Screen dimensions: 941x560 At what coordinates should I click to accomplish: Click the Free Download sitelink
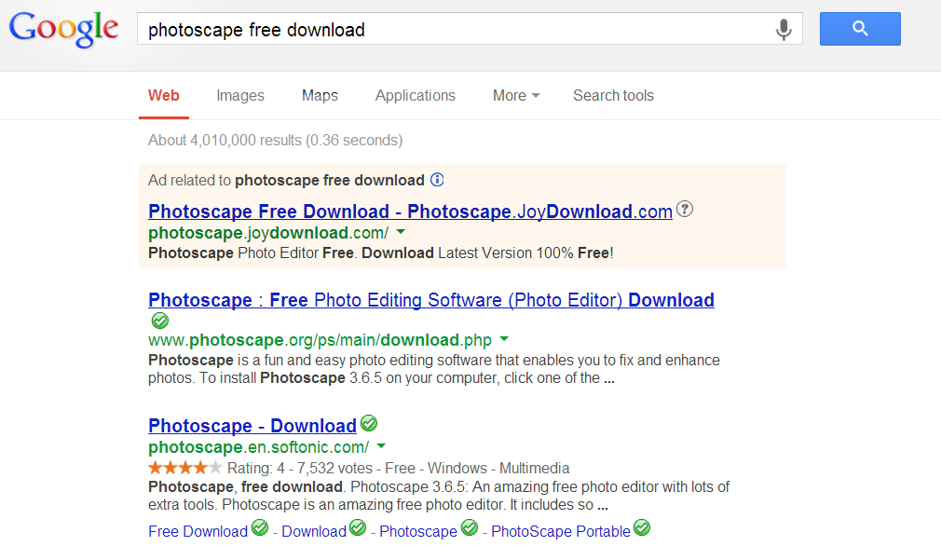[198, 531]
